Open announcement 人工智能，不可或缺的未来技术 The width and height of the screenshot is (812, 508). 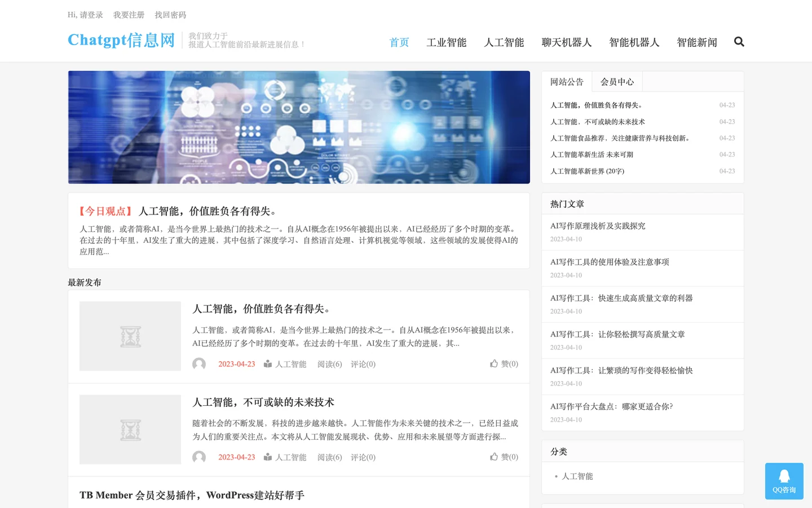click(x=598, y=121)
